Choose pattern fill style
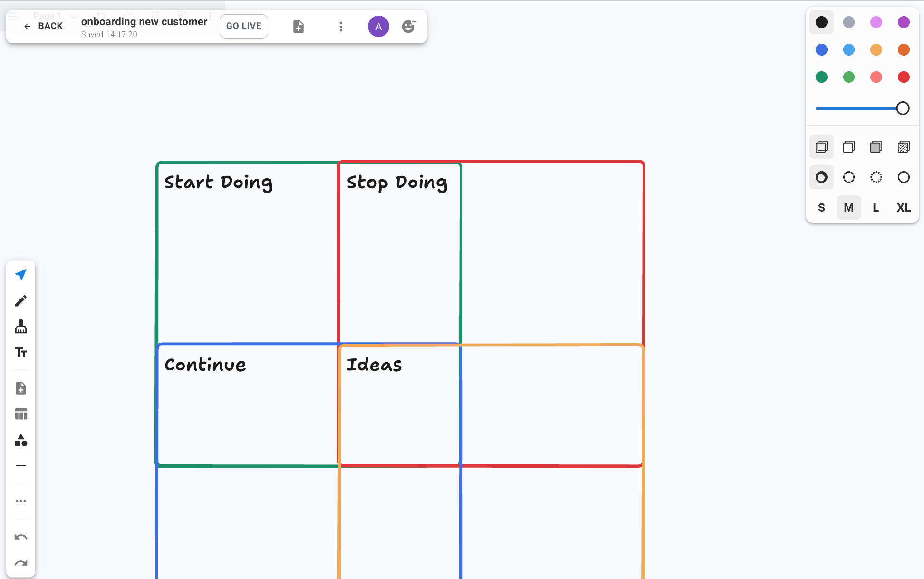Screen dimensions: 924x579 tap(904, 147)
